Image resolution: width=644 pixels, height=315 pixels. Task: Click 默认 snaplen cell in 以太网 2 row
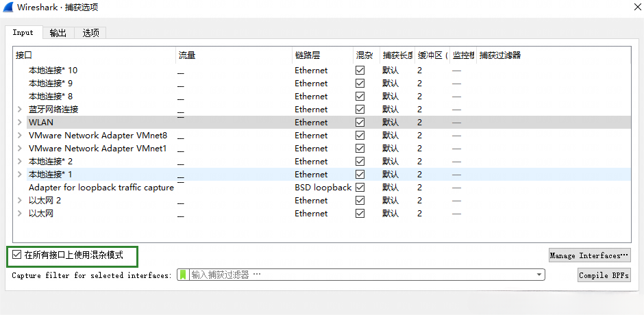[391, 201]
